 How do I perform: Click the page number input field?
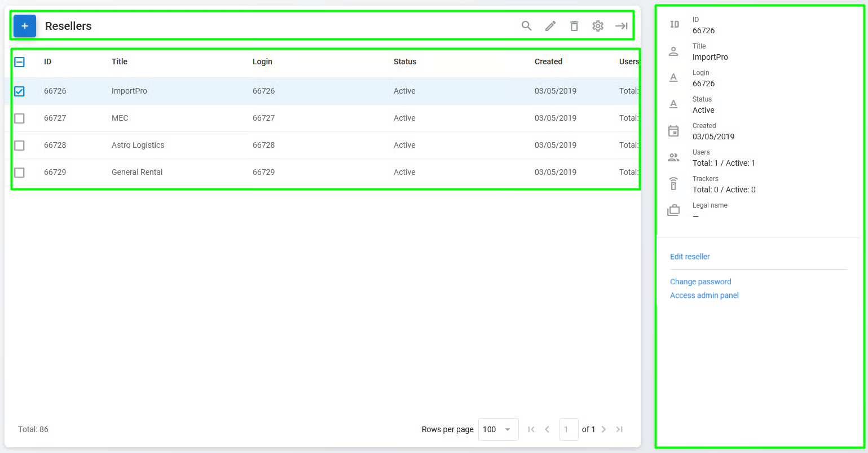569,429
